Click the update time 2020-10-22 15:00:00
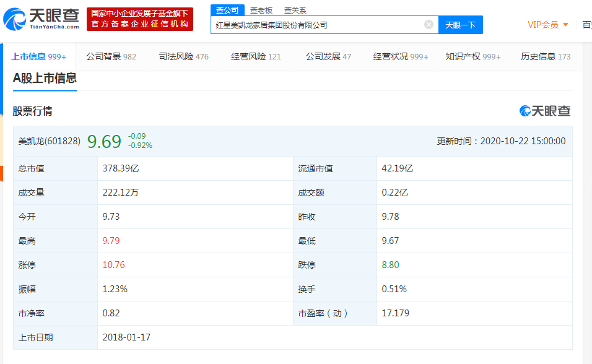 (x=523, y=141)
